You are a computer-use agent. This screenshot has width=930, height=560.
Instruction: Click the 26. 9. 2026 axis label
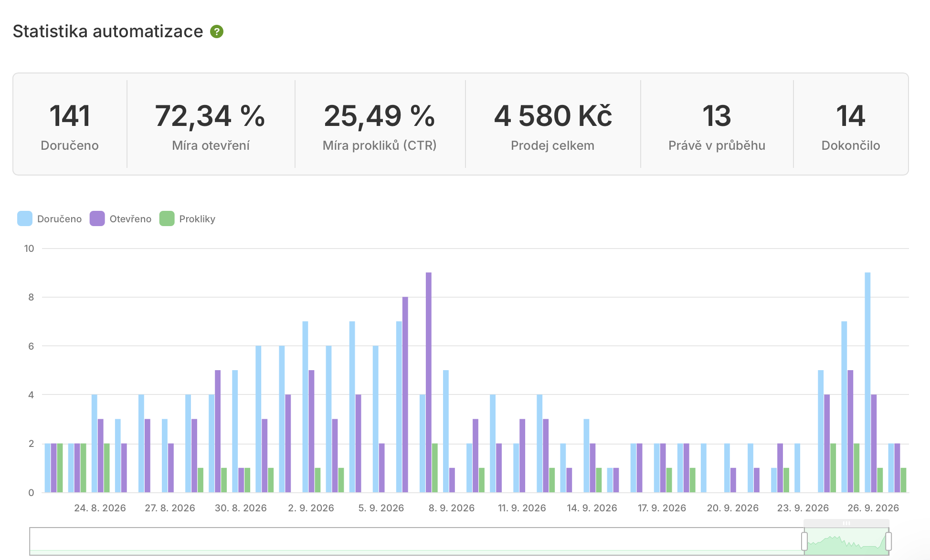point(873,508)
